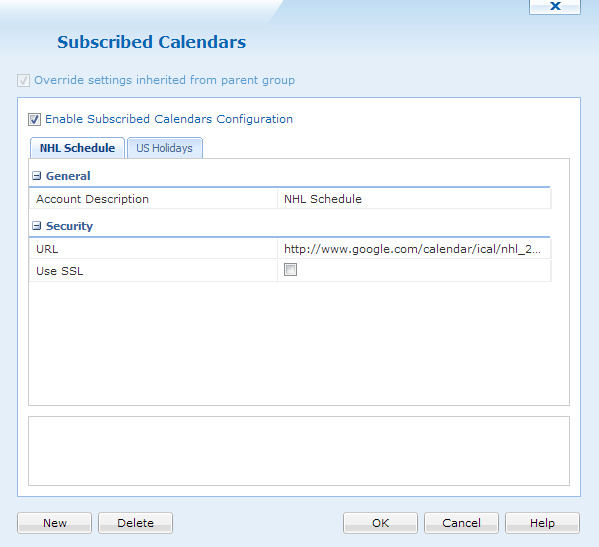Screen dimensions: 599x547
Task: Click the empty description box below
Action: pos(299,451)
